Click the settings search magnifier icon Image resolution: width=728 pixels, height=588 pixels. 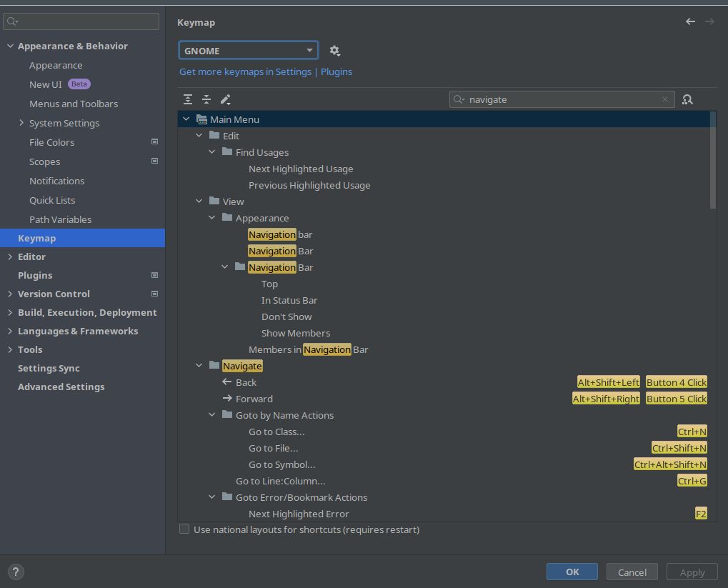tap(13, 21)
